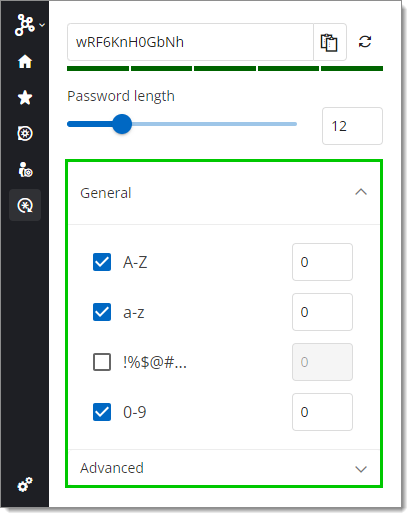412x518 pixels.
Task: Open Favorites star in sidebar
Action: (25, 98)
